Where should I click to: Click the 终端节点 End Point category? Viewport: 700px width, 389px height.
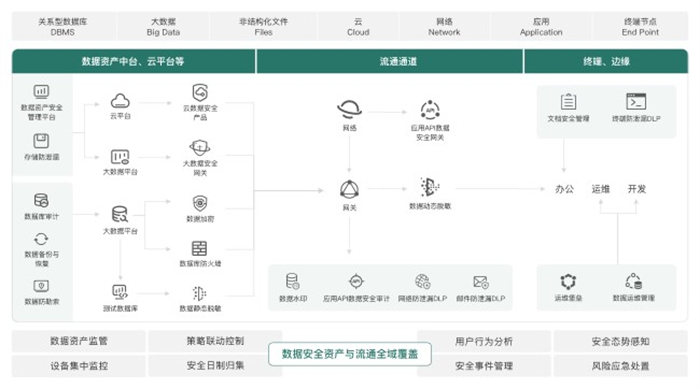(640, 27)
